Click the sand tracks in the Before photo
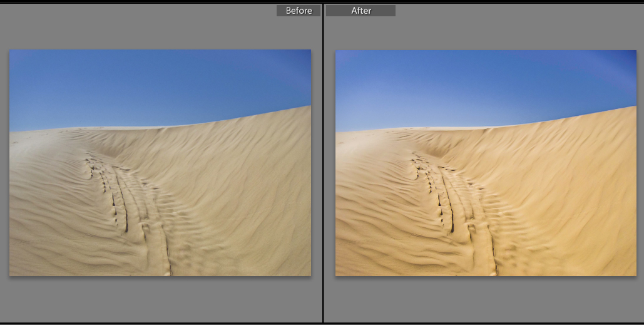 point(125,200)
